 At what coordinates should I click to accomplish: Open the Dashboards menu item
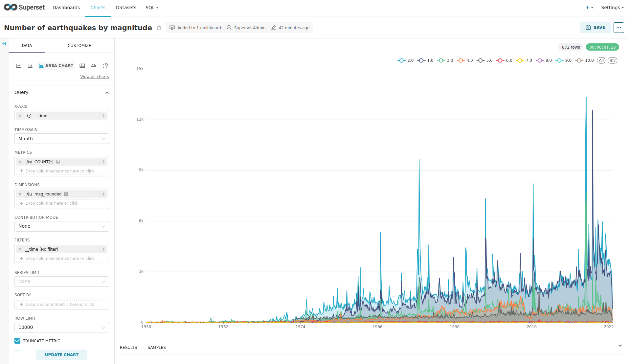pos(66,8)
